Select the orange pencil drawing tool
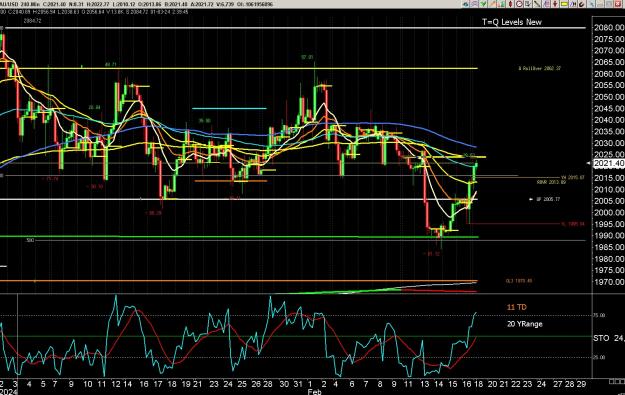 tap(492, 4)
